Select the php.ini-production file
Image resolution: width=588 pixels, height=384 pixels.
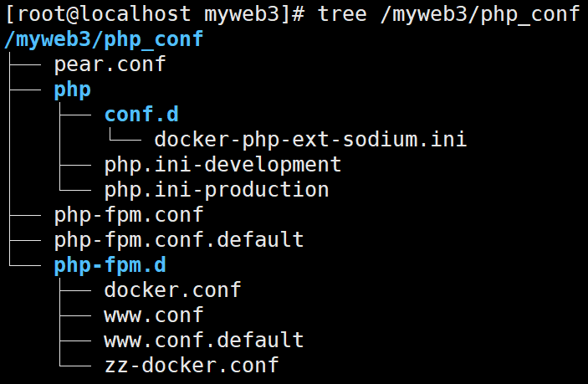(x=216, y=189)
